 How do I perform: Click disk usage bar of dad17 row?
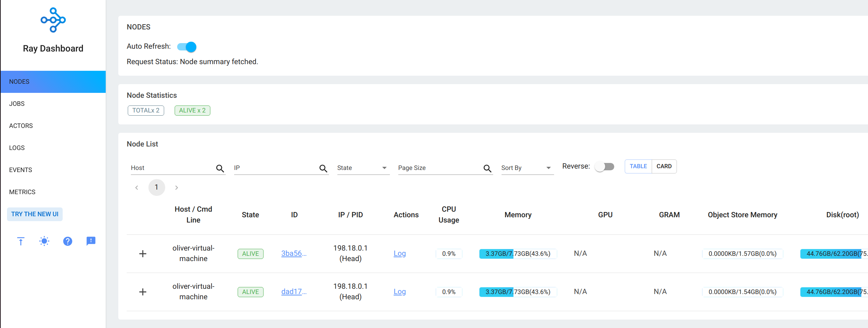pyautogui.click(x=834, y=292)
